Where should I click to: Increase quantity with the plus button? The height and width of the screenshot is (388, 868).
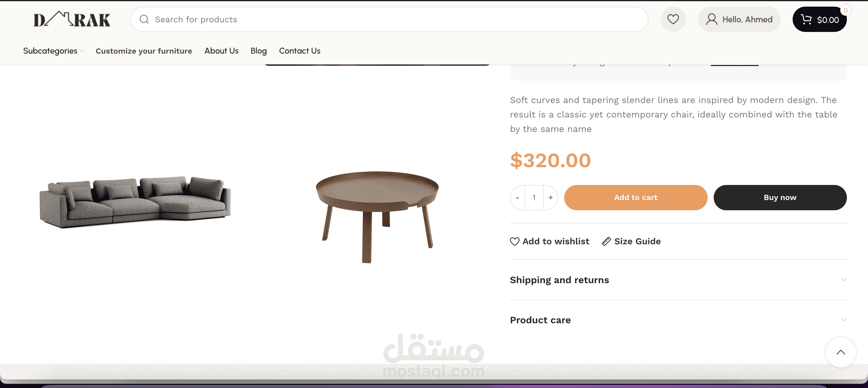(551, 197)
